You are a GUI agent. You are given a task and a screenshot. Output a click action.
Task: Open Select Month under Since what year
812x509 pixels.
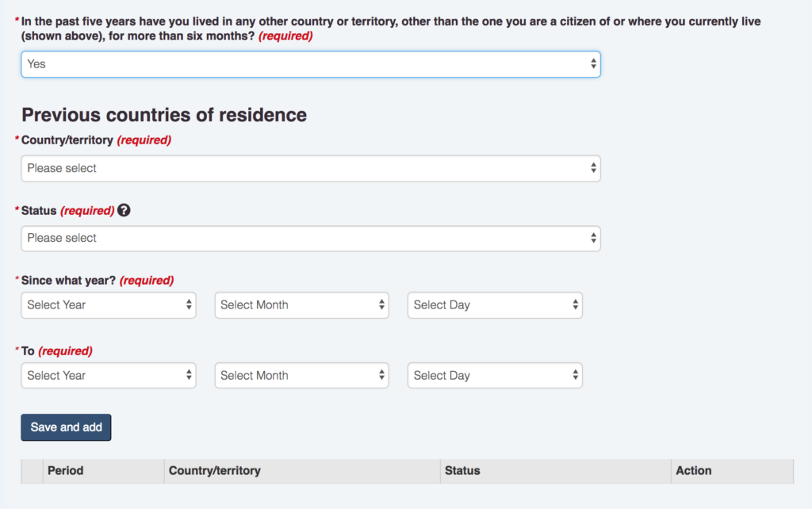pos(301,305)
